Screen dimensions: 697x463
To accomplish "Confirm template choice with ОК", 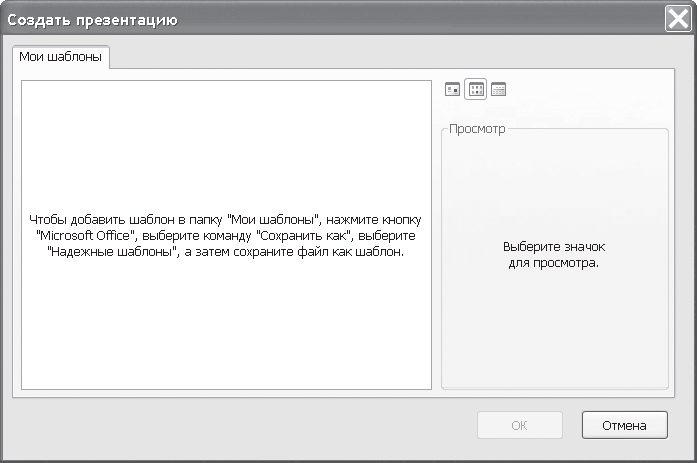I will [x=520, y=425].
